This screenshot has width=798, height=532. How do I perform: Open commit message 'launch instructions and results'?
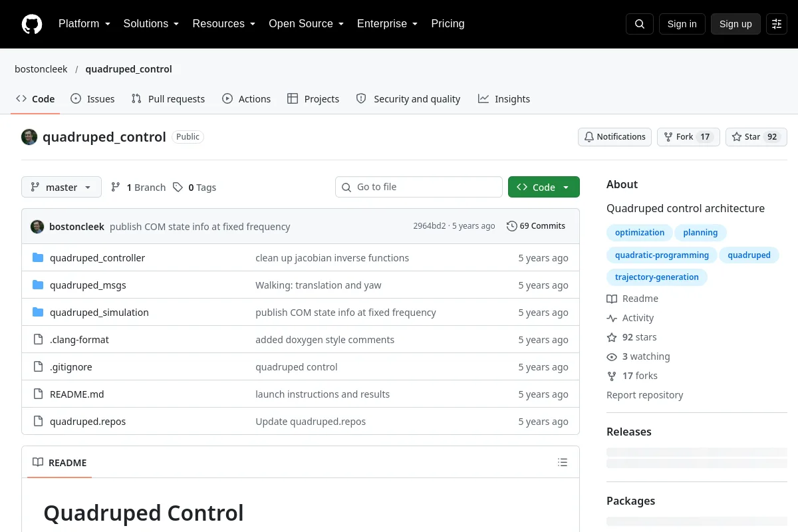click(x=323, y=394)
